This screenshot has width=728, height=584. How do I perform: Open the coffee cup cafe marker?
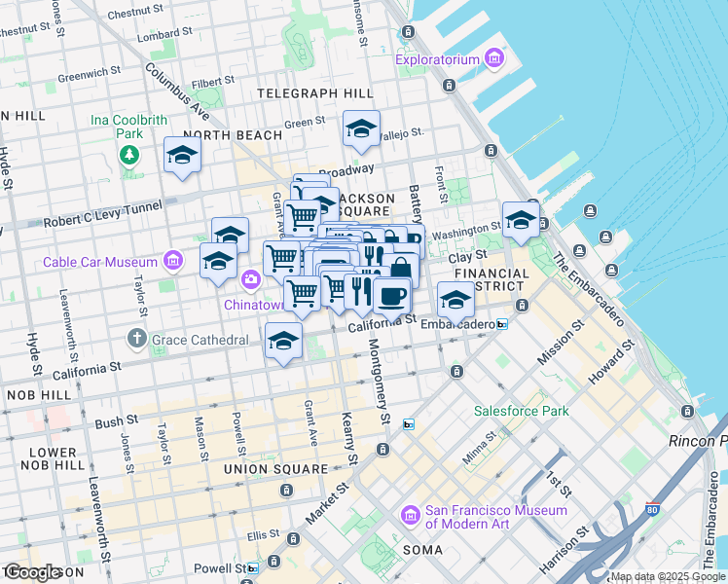[391, 298]
